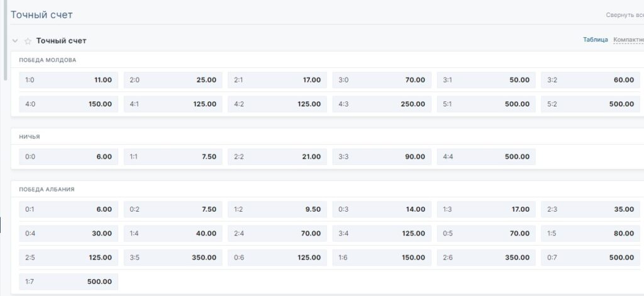Pick score 4:1 at 125.00
This screenshot has width=644, height=296.
[x=173, y=104]
